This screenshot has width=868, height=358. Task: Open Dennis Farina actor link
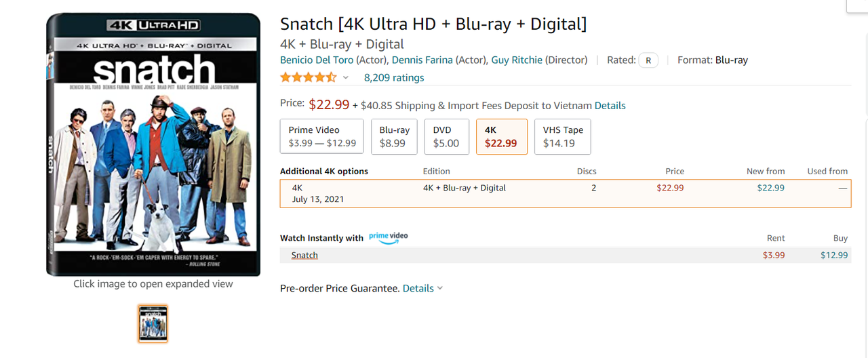(x=422, y=60)
